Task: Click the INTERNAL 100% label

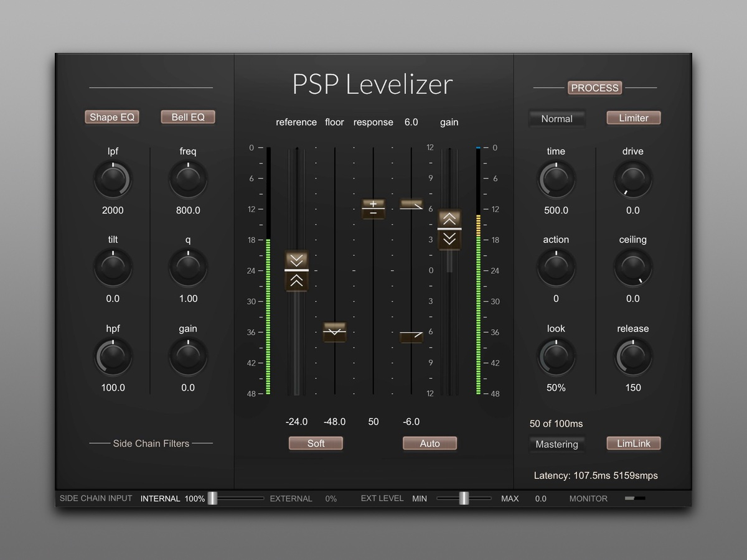Action: coord(172,499)
